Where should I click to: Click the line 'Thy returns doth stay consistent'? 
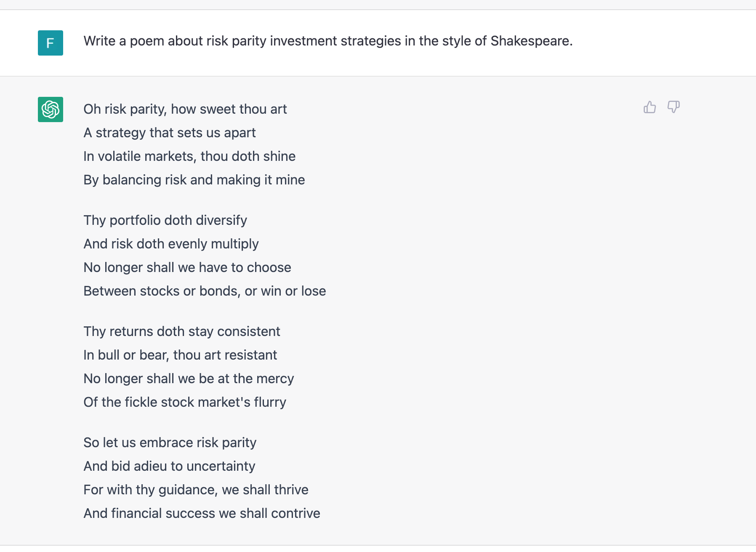click(182, 331)
